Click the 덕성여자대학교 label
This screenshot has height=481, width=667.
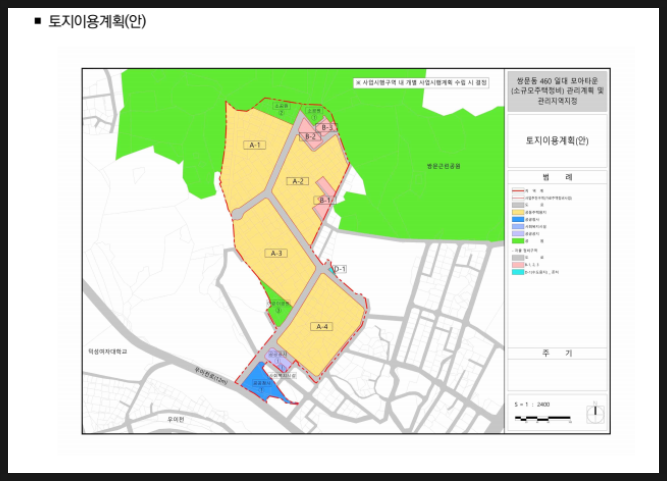pyautogui.click(x=107, y=352)
